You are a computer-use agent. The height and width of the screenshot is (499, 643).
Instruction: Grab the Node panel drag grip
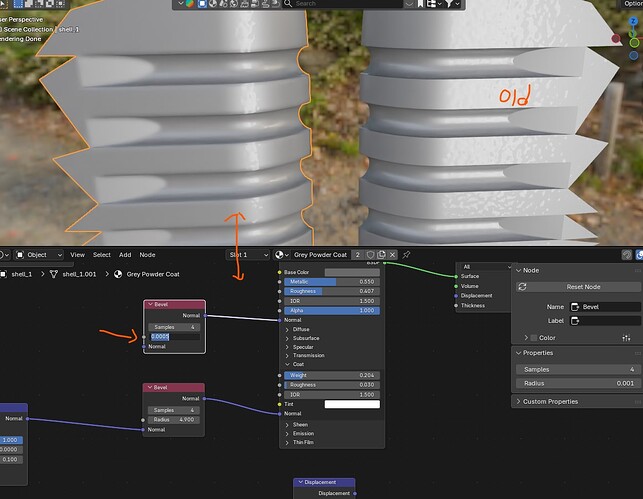[638, 271]
